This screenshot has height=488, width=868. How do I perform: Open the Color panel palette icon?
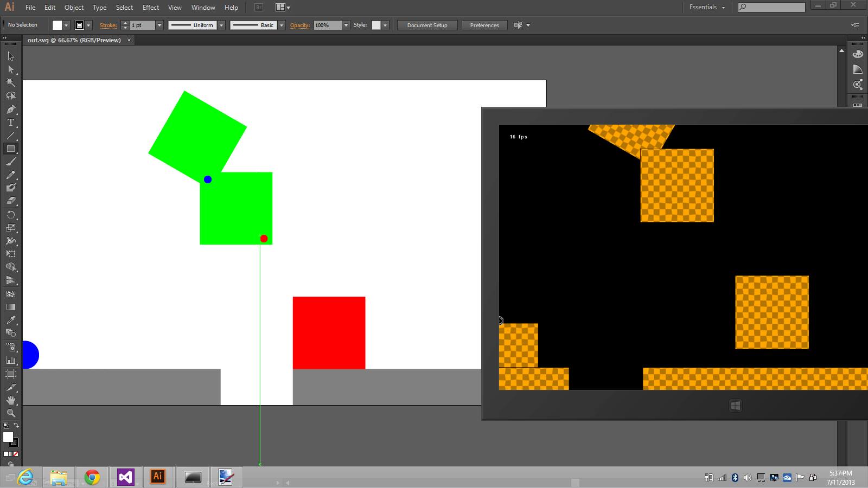pos(858,54)
